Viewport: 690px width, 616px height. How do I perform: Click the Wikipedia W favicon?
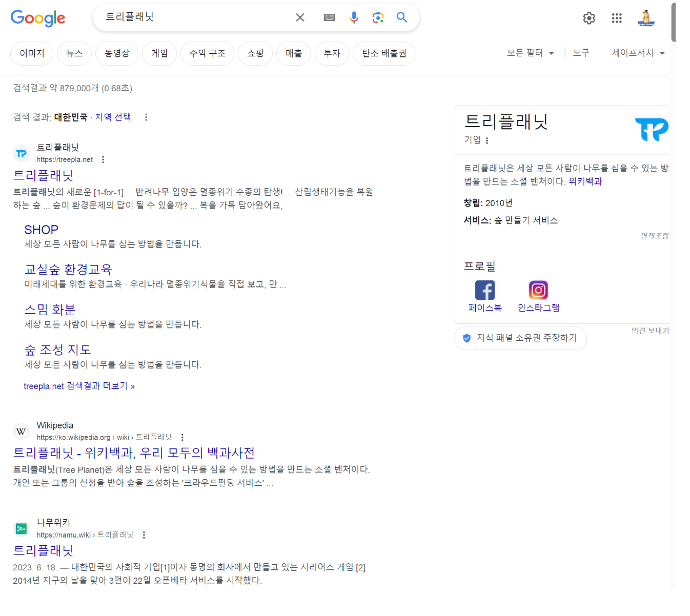pyautogui.click(x=21, y=432)
